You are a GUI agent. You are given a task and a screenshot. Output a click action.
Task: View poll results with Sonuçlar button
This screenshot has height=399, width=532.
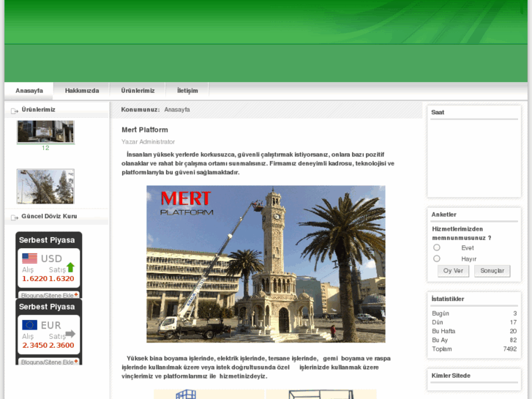492,271
